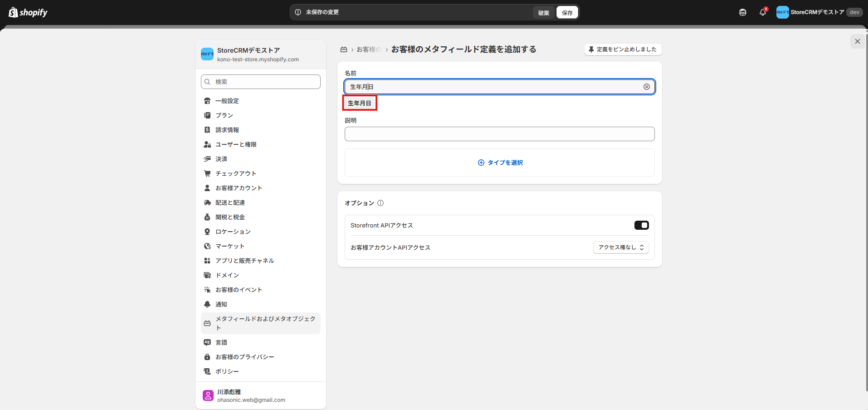Click the pin icon in 定義をピン止めしました
The image size is (868, 410).
(591, 49)
